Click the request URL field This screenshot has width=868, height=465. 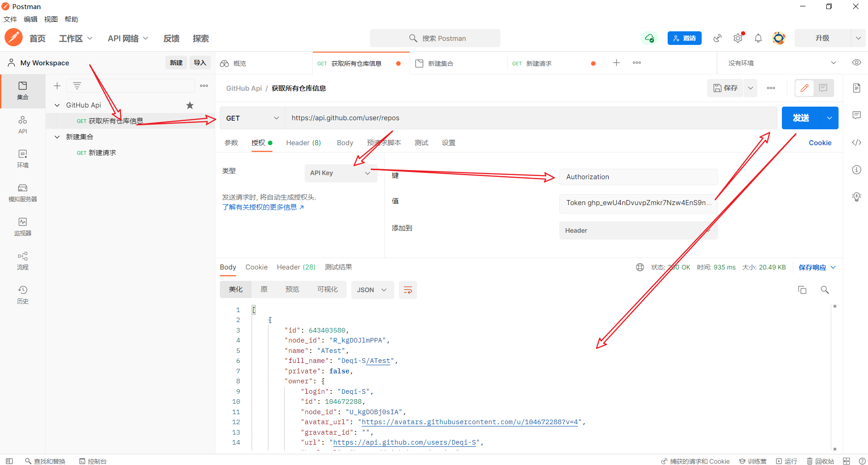531,118
